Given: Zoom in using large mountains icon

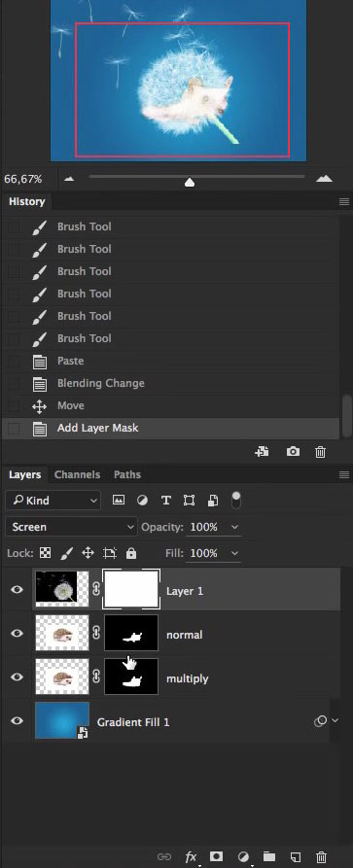Looking at the screenshot, I should (324, 178).
